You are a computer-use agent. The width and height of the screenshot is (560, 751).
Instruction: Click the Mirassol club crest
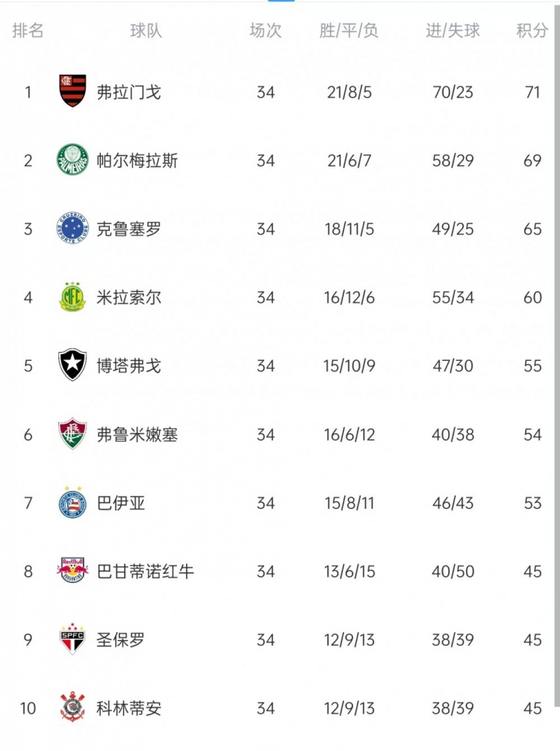[x=73, y=297]
